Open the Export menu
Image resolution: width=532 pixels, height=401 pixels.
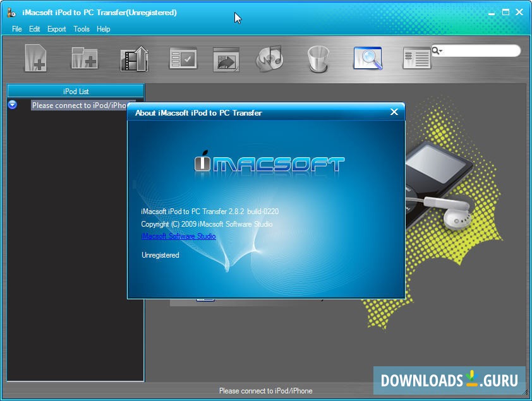pyautogui.click(x=56, y=29)
